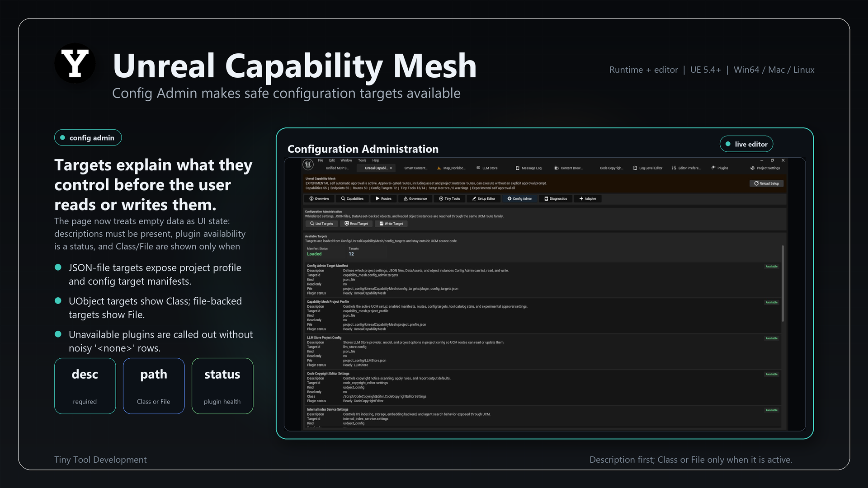Image resolution: width=868 pixels, height=488 pixels.
Task: Open the Help menu
Action: 376,160
